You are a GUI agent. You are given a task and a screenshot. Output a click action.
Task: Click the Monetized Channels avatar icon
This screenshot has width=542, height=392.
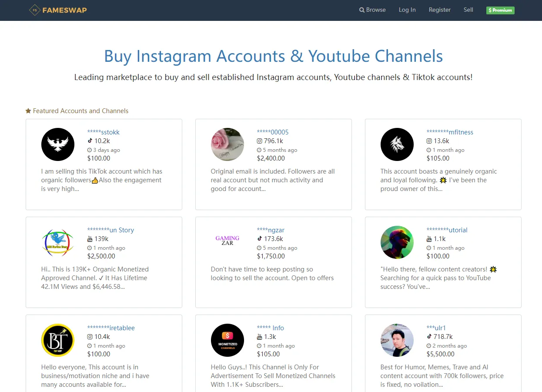tap(228, 340)
